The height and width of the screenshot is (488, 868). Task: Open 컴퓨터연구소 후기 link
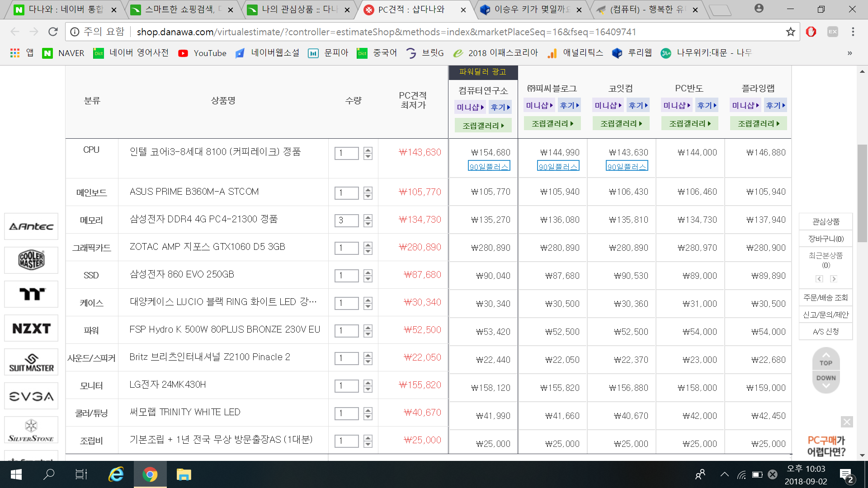point(500,108)
